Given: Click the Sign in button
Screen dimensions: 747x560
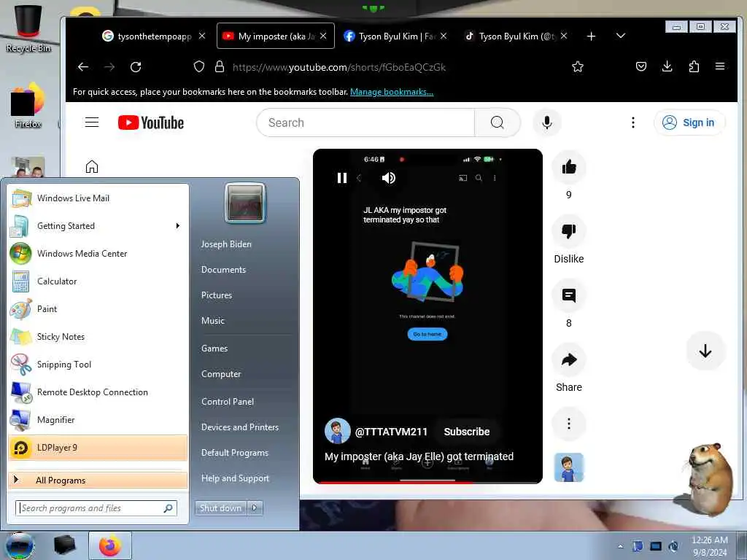Looking at the screenshot, I should coord(690,122).
